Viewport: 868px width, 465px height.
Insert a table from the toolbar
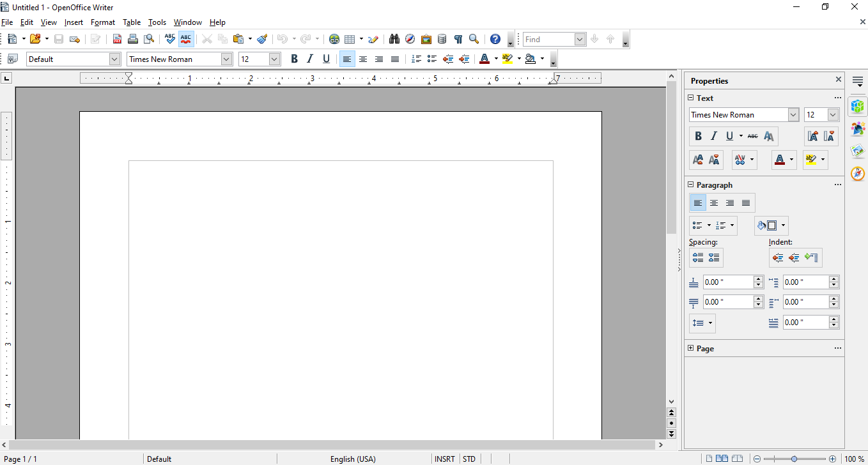[x=350, y=39]
